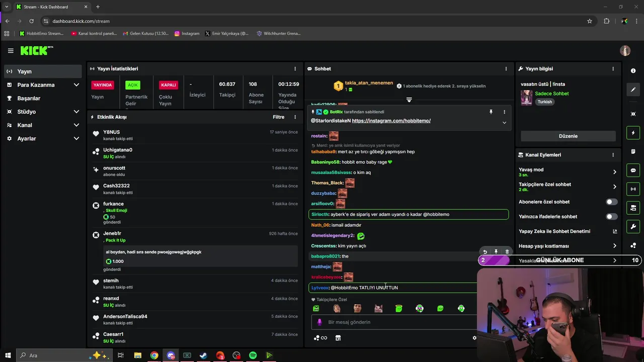Open the user profile avatar menu
Viewport: 644px width, 362px height.
point(625,51)
